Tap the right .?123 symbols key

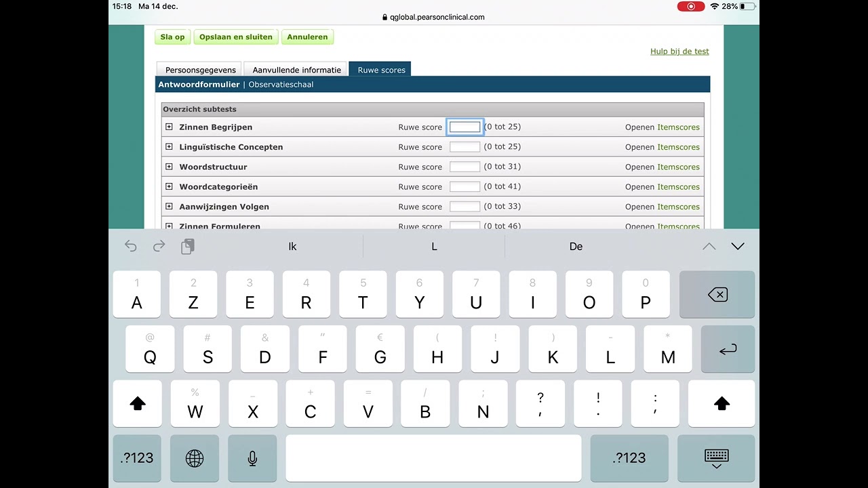click(x=629, y=459)
